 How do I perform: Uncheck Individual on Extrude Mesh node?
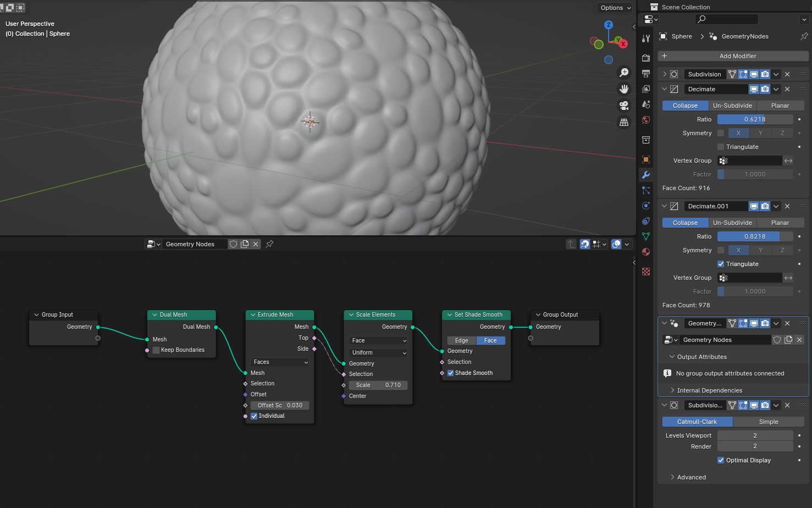click(x=254, y=416)
